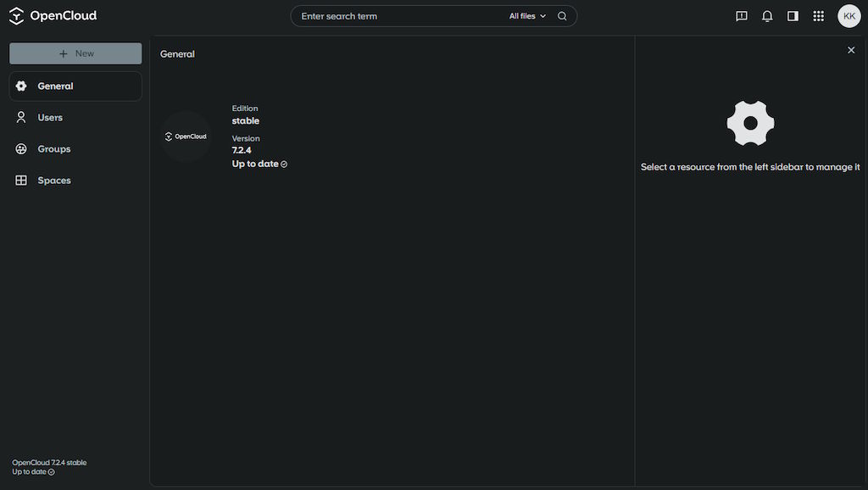Click 'OpenCloud 7.2.4 stable' footer text

pyautogui.click(x=49, y=462)
